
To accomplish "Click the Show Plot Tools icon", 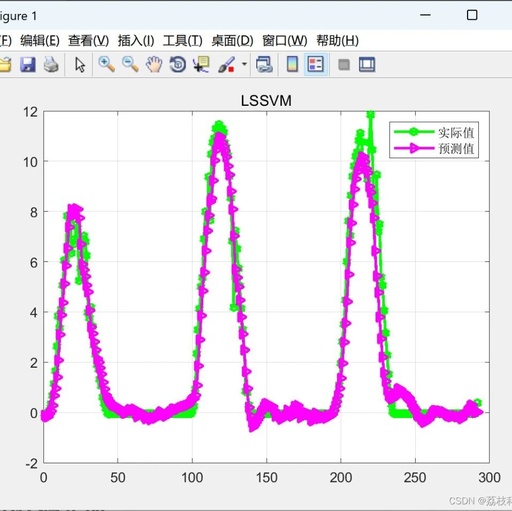I will pos(367,64).
